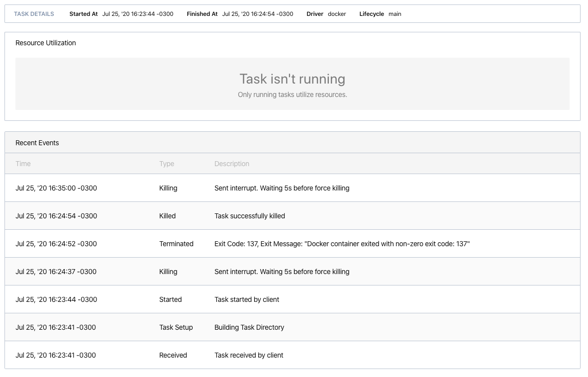Click the Killed event type
588x377 pixels.
(167, 216)
